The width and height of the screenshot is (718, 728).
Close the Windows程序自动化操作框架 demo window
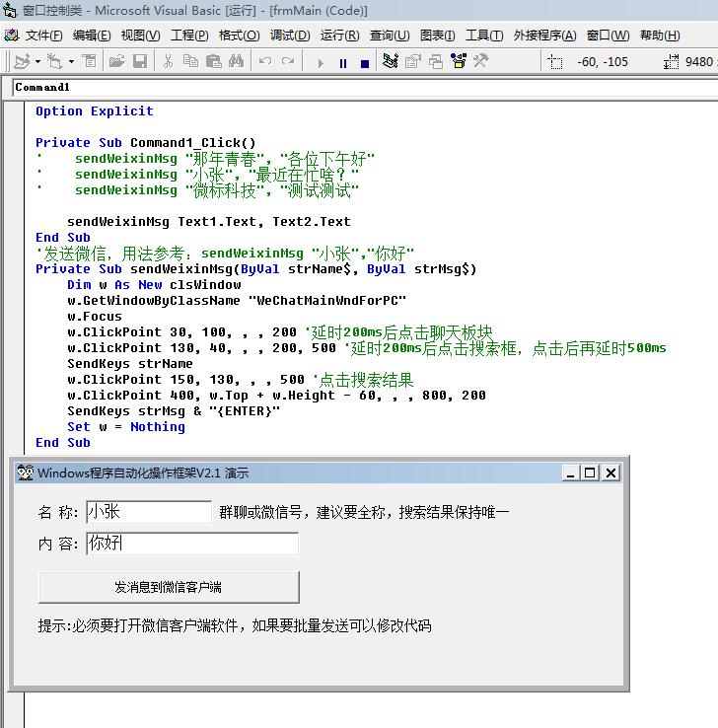[x=610, y=473]
